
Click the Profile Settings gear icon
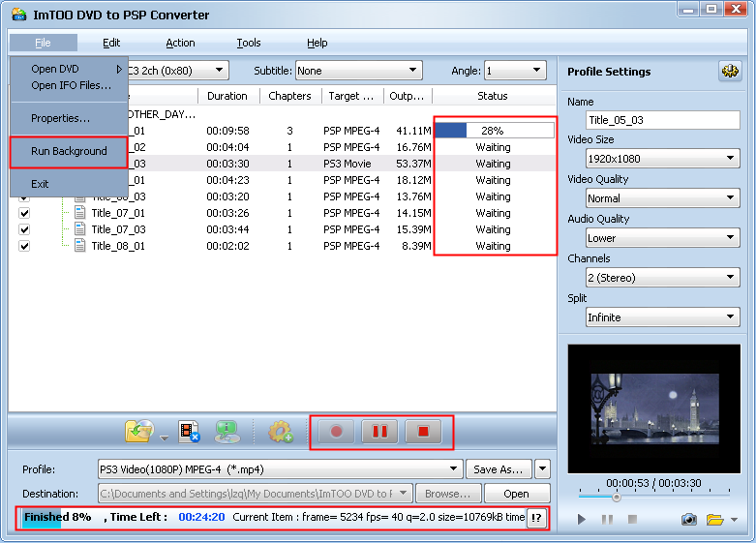point(730,72)
